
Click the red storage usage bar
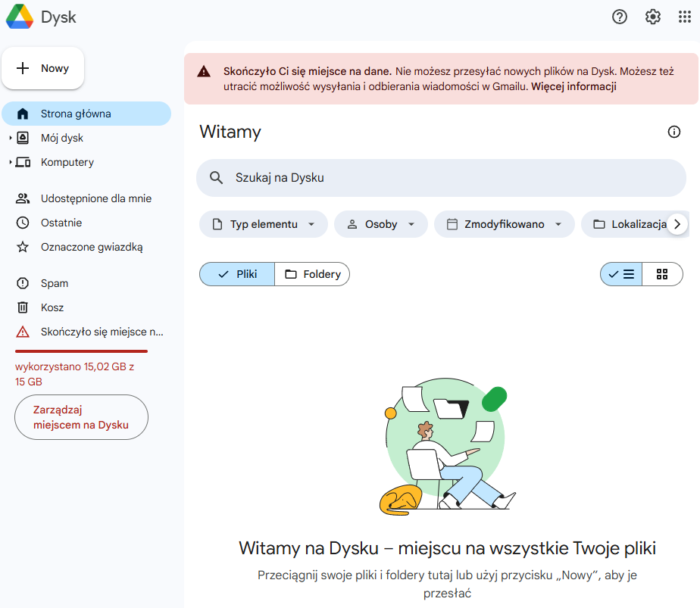[81, 351]
